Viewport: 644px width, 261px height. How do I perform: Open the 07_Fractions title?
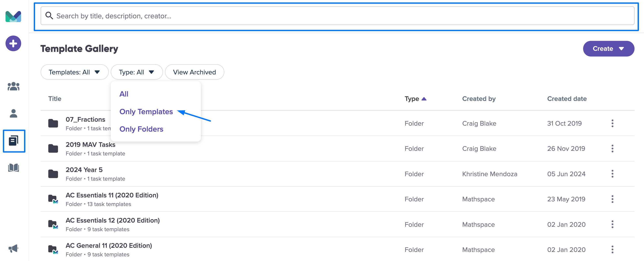coord(85,119)
